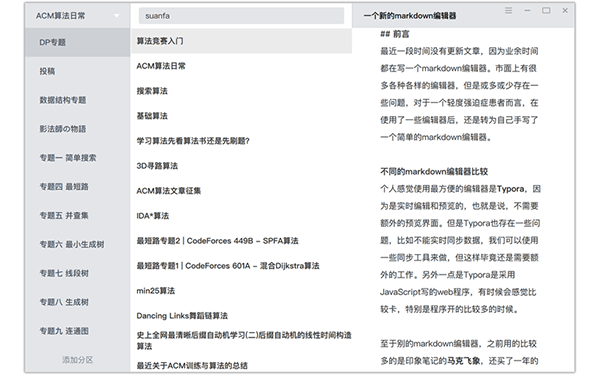Open 专题四 最短路 category
600x375 pixels.
pyautogui.click(x=78, y=186)
